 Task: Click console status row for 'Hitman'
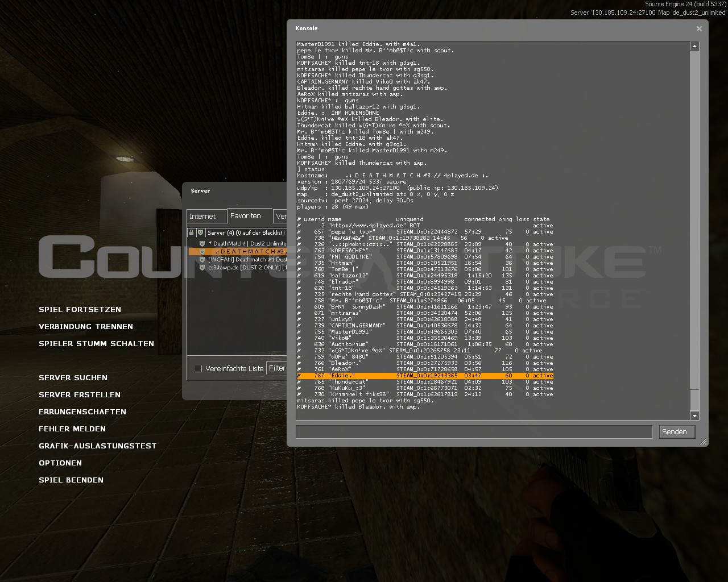pos(425,263)
